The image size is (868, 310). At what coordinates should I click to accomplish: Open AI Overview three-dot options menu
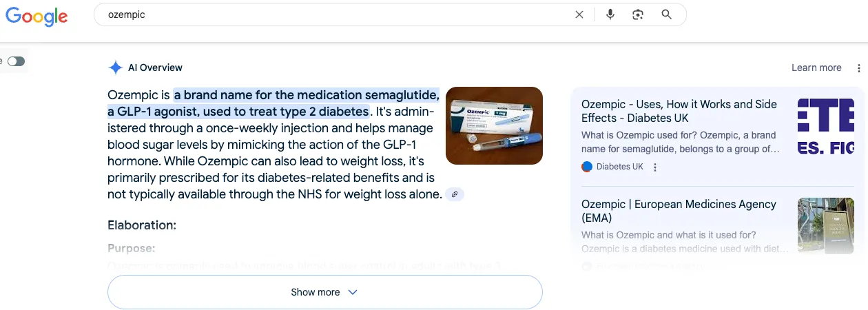pos(858,68)
